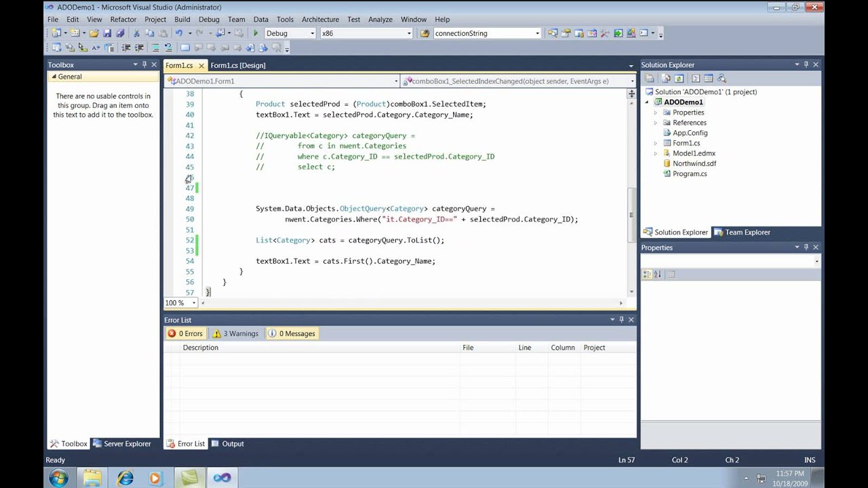Decrease line indent icon in text toolbar
The image size is (868, 488).
126,48
